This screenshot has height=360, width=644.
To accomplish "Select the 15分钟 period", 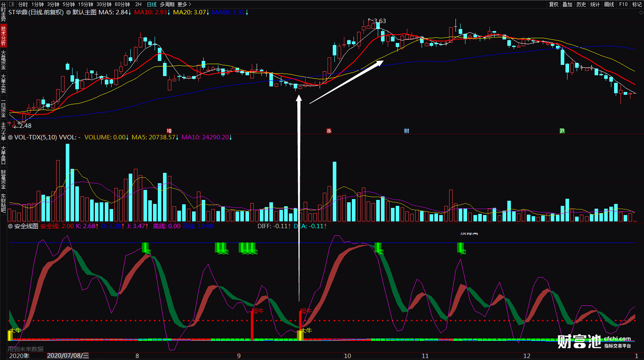I will point(86,4).
